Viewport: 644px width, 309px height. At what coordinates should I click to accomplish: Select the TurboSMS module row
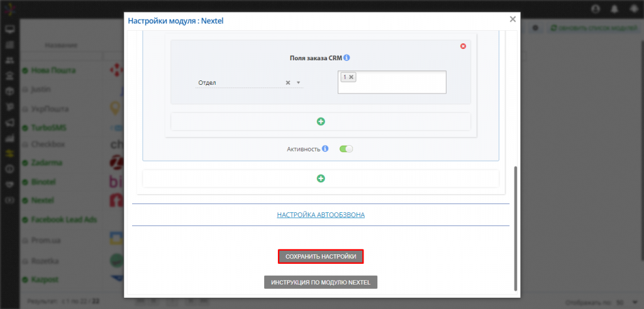tap(48, 127)
